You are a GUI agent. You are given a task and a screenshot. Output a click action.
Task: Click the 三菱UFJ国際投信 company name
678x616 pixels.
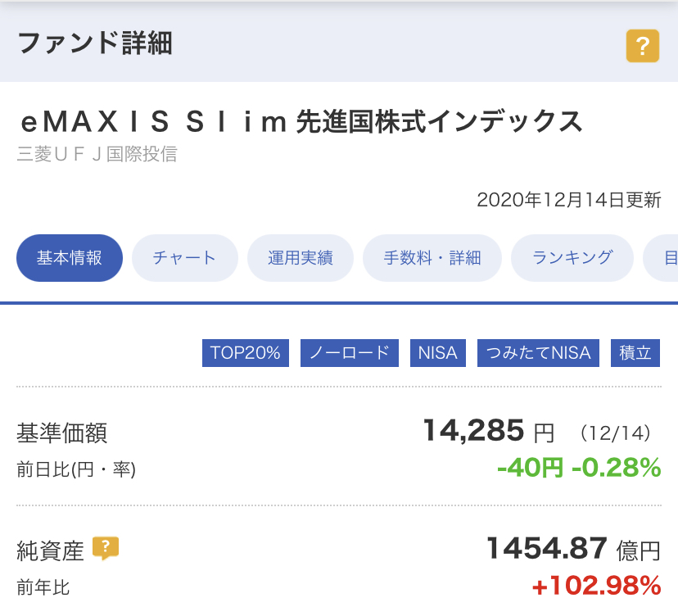click(x=97, y=154)
